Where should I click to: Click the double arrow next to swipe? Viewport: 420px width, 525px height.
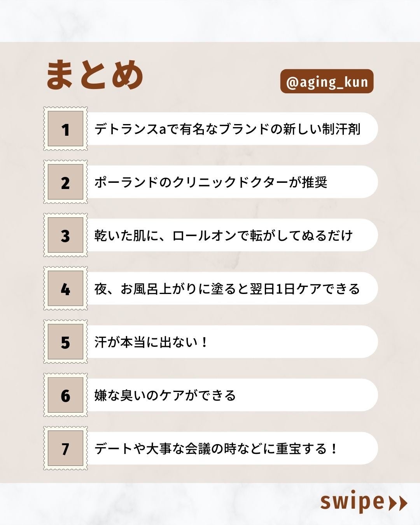click(398, 503)
